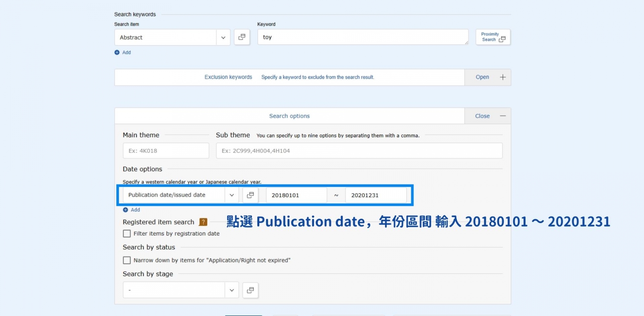Open Proximity Search popup
Viewport: 644px width, 316px height.
coord(493,37)
